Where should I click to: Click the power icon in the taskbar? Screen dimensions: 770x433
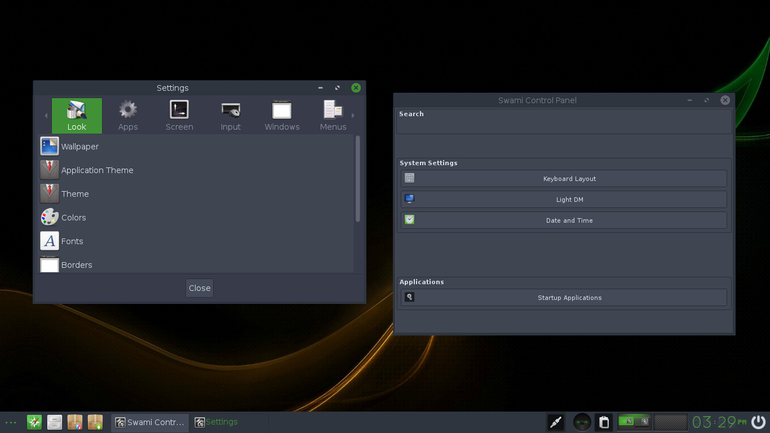pos(758,422)
